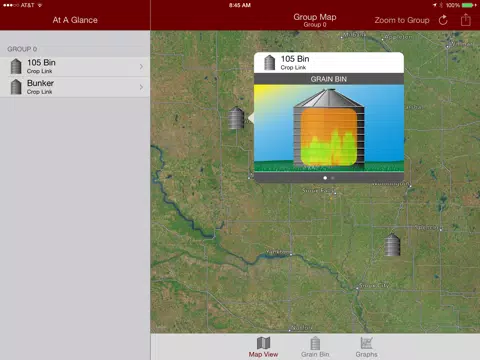Tap the 8:45 AM clock in status bar
The image size is (480, 360).
pos(240,5)
